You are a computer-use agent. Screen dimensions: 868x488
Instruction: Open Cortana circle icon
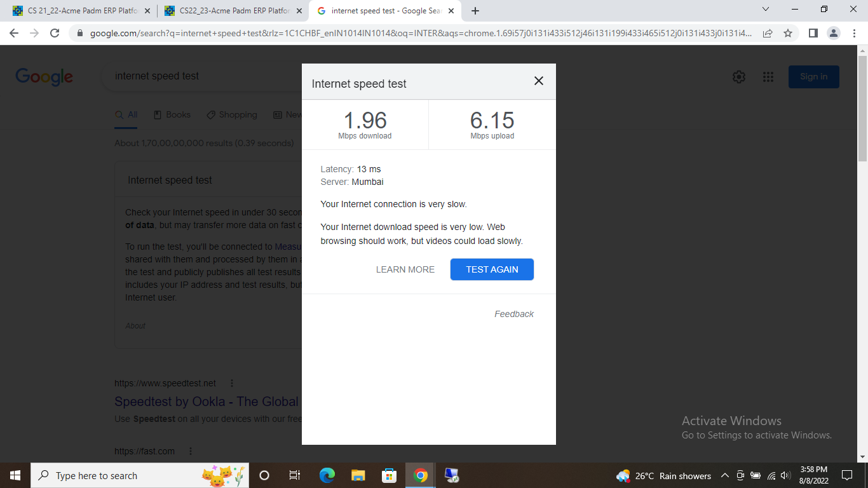(265, 475)
